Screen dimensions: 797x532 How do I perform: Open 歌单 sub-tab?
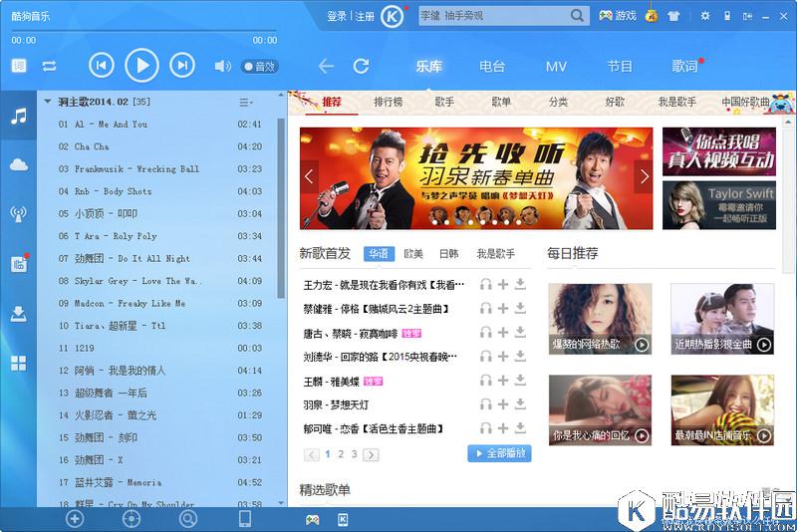501,103
